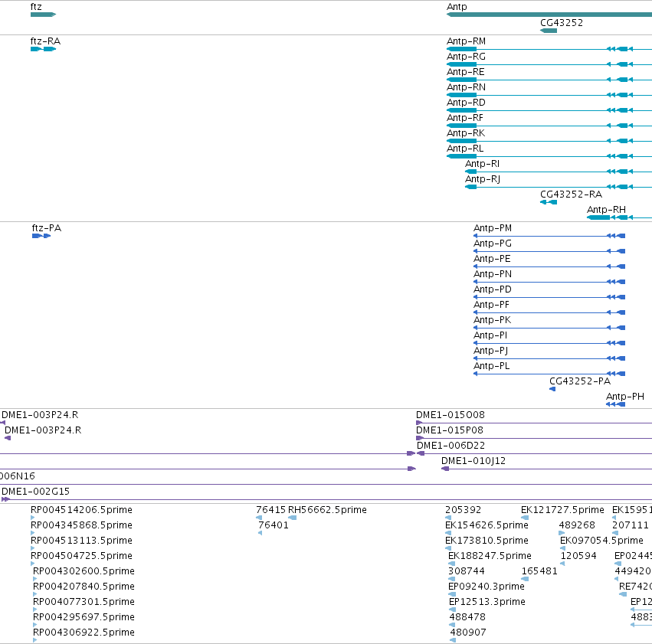652x644 pixels.
Task: Click the CG43252-RA transcript label
Action: tap(571, 195)
